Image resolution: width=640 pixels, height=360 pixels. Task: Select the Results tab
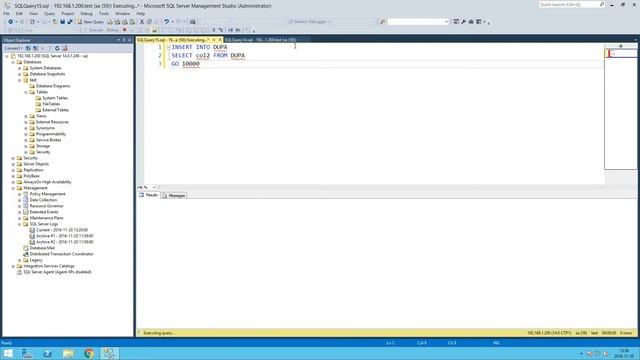[149, 195]
